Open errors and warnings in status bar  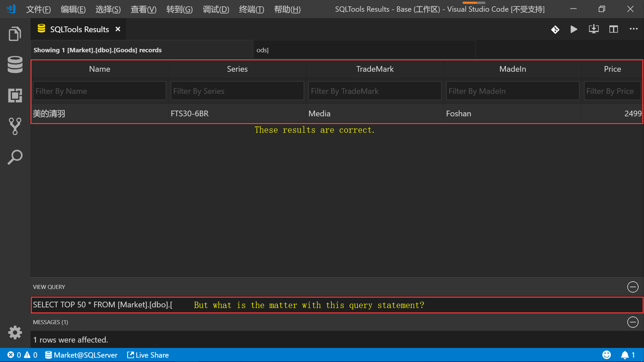(22, 355)
